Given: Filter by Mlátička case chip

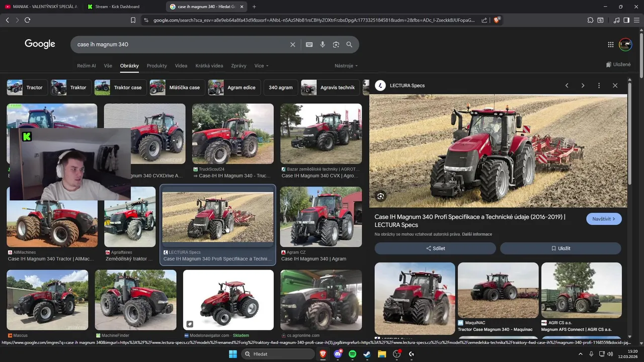Looking at the screenshot, I should coord(177,87).
